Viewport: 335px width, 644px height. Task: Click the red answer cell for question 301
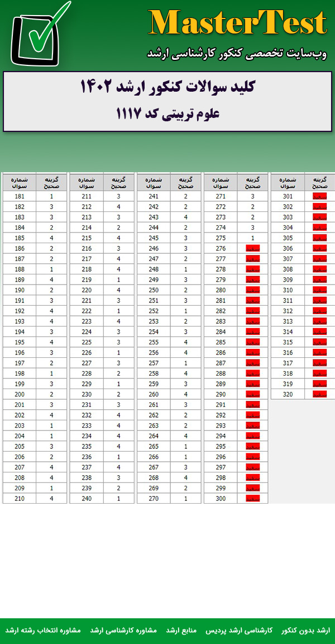coord(319,196)
